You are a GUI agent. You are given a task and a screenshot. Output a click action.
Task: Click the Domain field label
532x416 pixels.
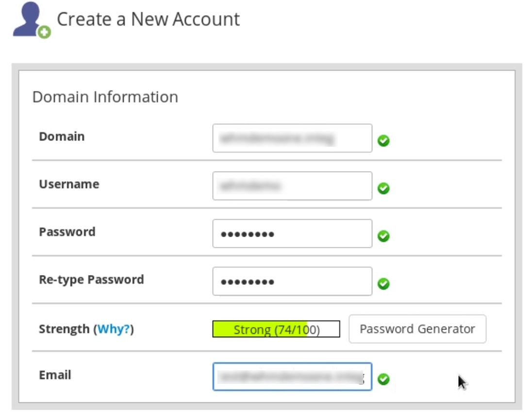point(62,137)
